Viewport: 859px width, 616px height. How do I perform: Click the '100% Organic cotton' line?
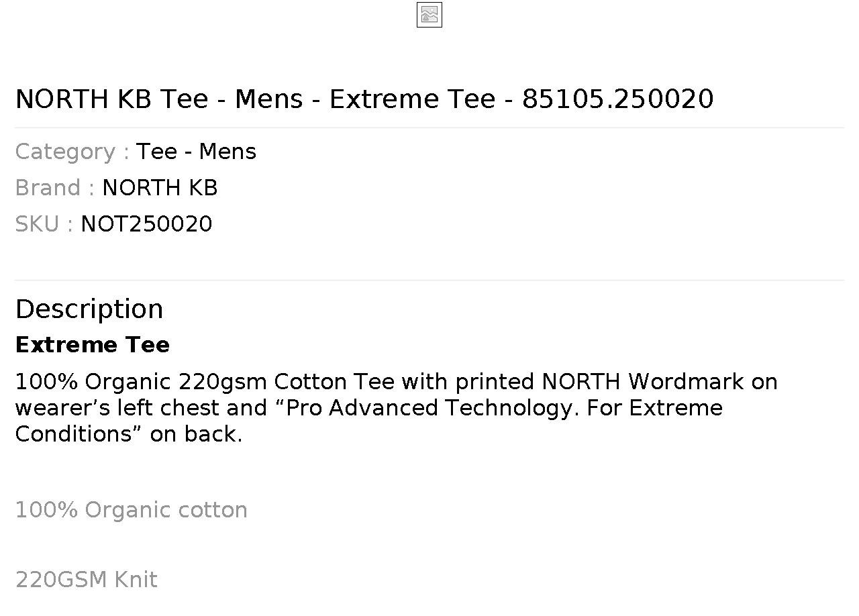click(x=132, y=510)
